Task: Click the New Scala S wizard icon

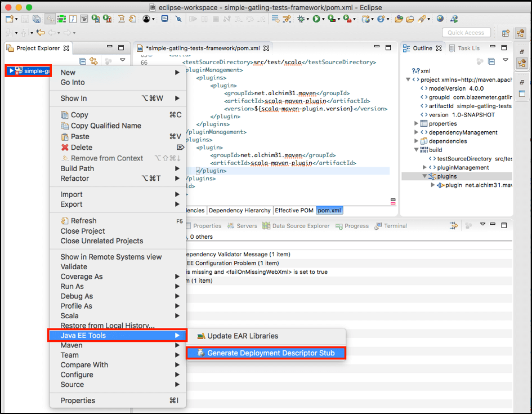Action: click(381, 19)
